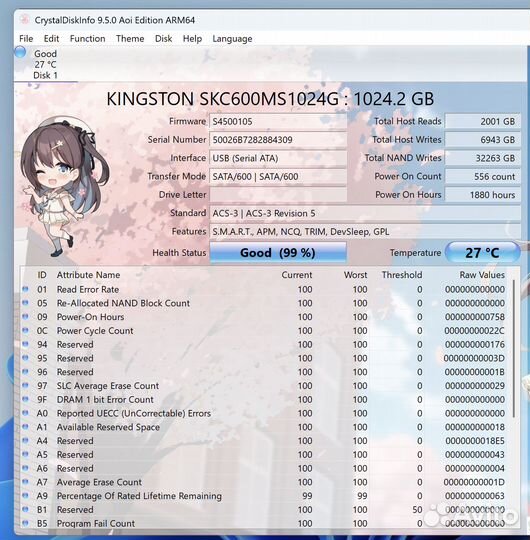Click the Total NAND Writes value 32263 GB
The width and height of the screenshot is (530, 540).
point(482,158)
